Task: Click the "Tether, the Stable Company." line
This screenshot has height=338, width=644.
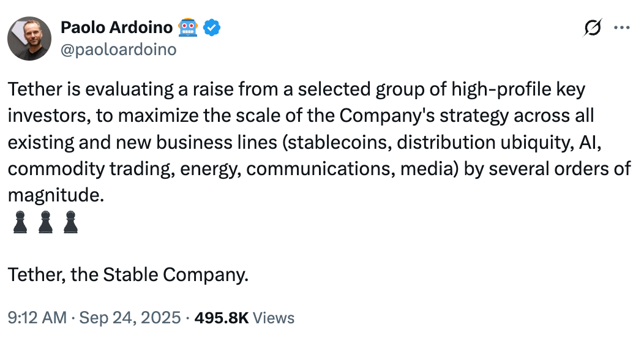Action: point(128,275)
